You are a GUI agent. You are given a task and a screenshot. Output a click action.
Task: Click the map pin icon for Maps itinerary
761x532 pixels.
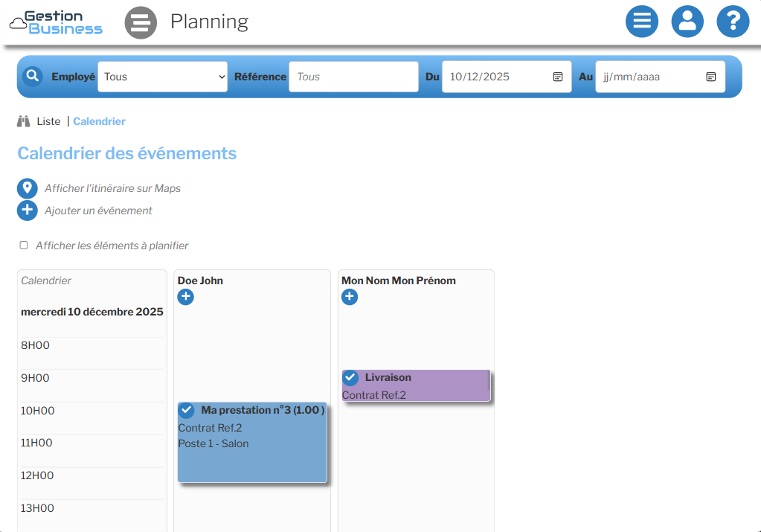(27, 188)
